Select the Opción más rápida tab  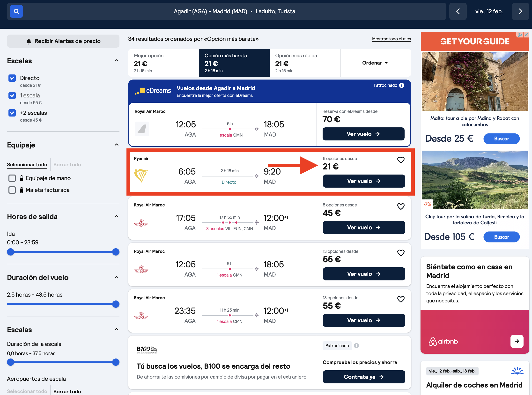coord(305,63)
